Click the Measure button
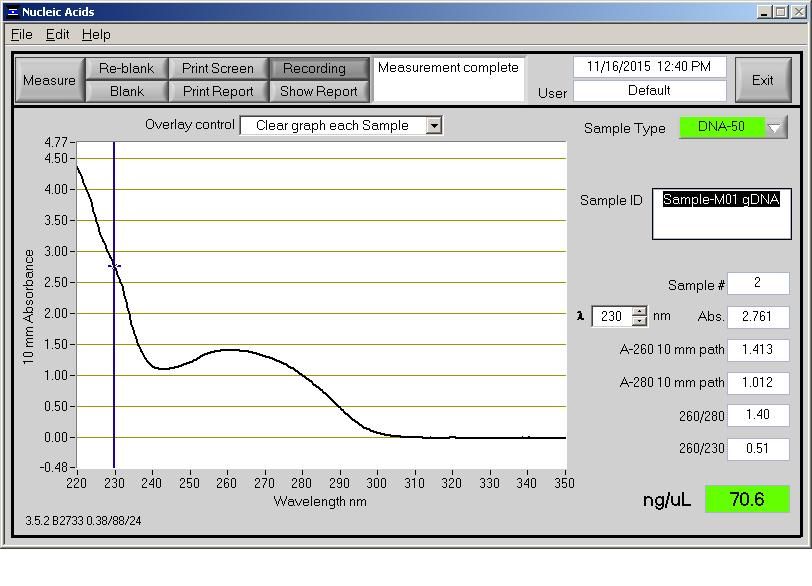812x586 pixels. (x=50, y=80)
